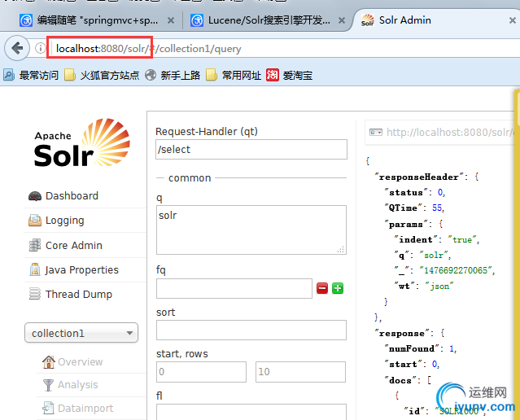Open the 常用网址 bookmark folder
Screen dimensions: 520x420
tap(234, 75)
